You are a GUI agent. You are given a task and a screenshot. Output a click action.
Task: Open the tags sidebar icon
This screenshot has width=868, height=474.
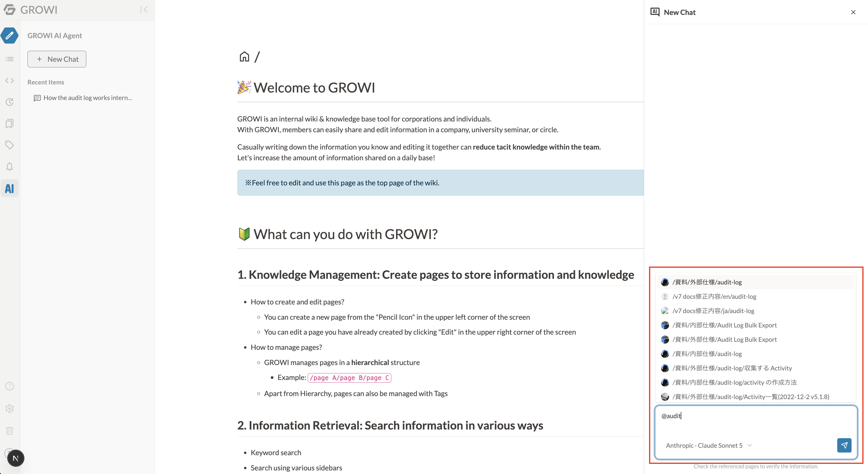pos(10,145)
